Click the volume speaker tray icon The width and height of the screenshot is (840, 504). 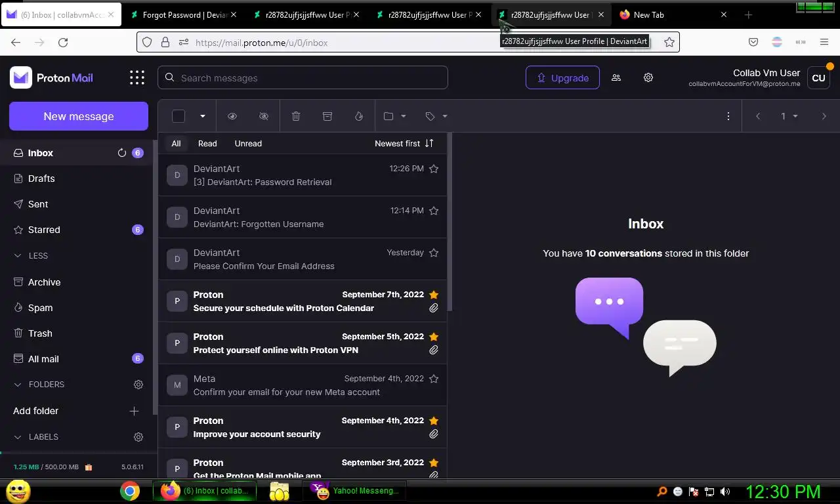(x=725, y=492)
